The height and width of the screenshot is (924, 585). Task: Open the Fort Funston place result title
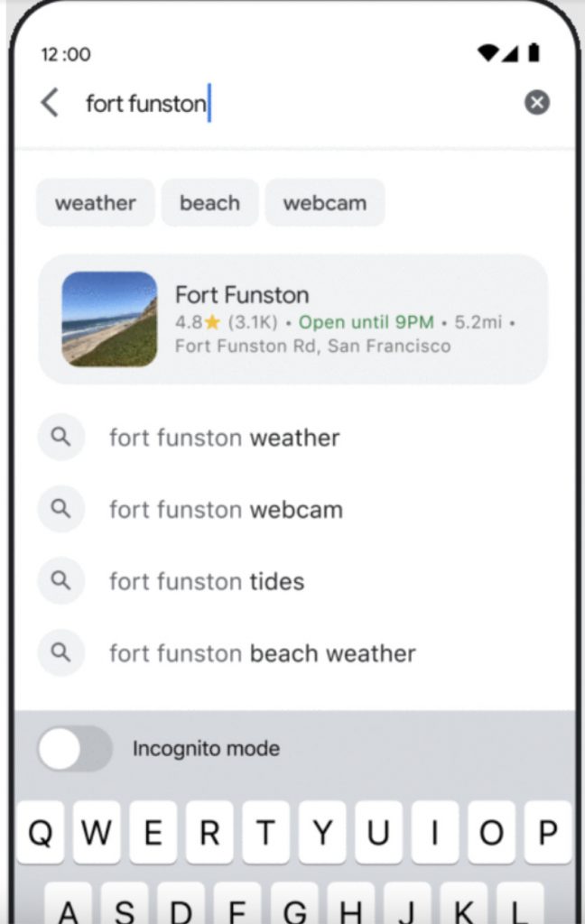tap(242, 295)
